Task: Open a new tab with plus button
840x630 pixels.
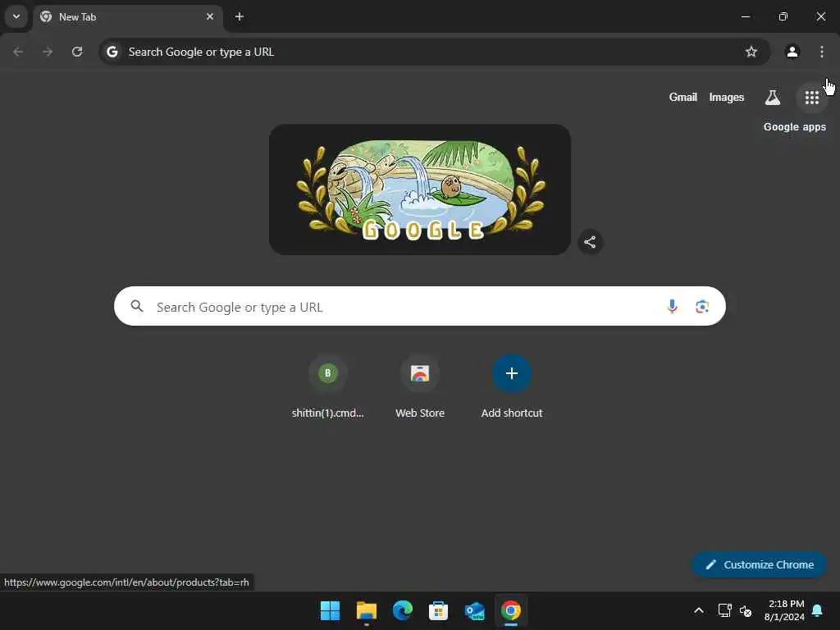Action: (x=240, y=16)
